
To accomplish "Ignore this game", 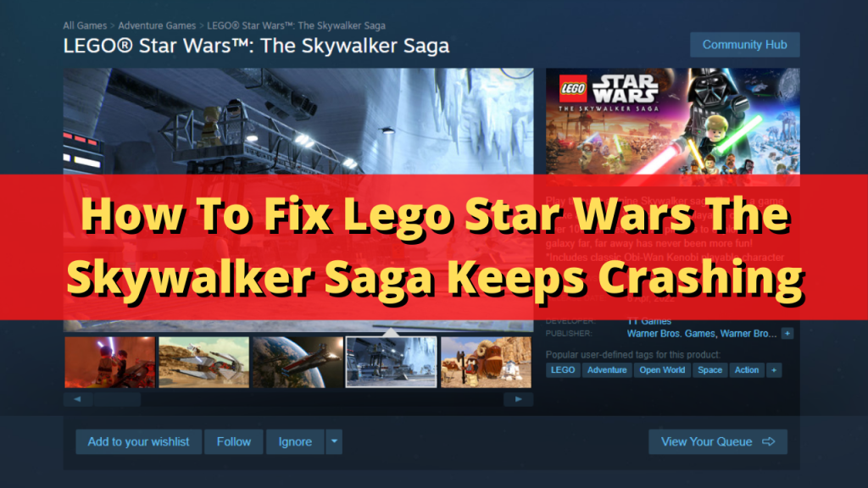I will 295,441.
